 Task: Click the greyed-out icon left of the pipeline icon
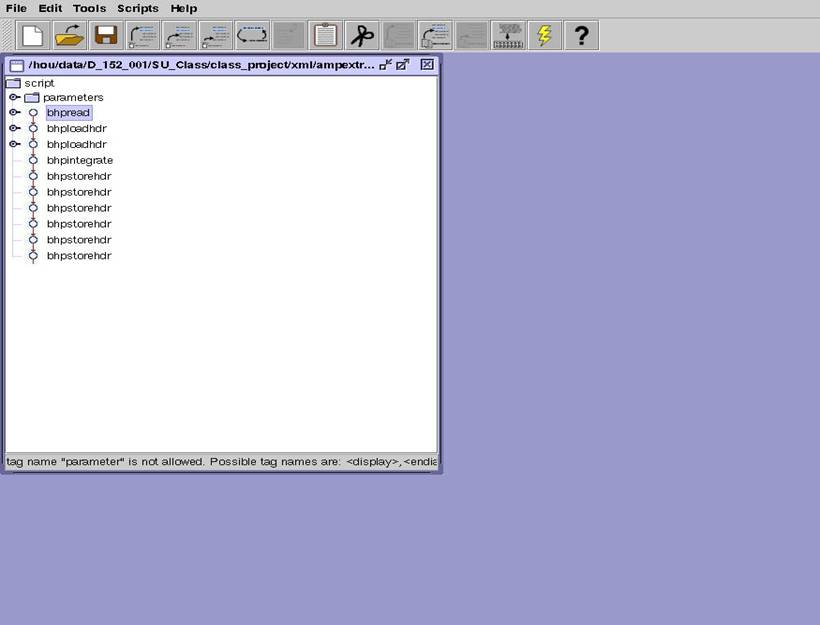[x=472, y=36]
